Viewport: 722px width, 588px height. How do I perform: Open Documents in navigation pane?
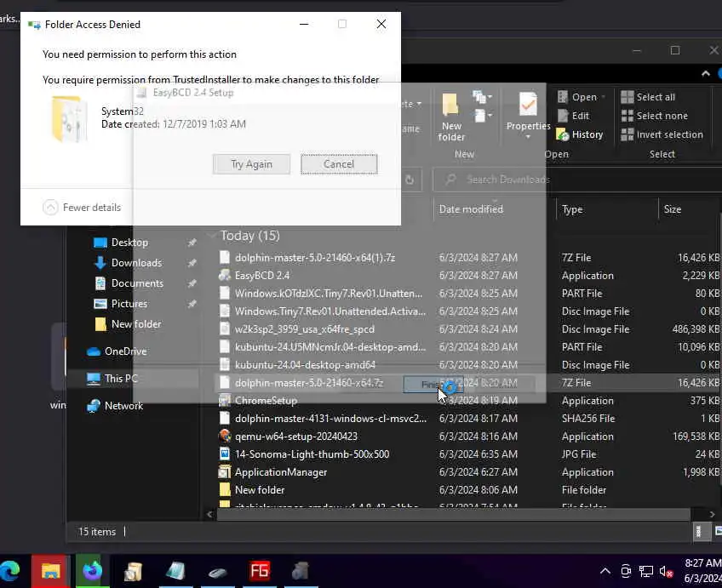pyautogui.click(x=137, y=283)
